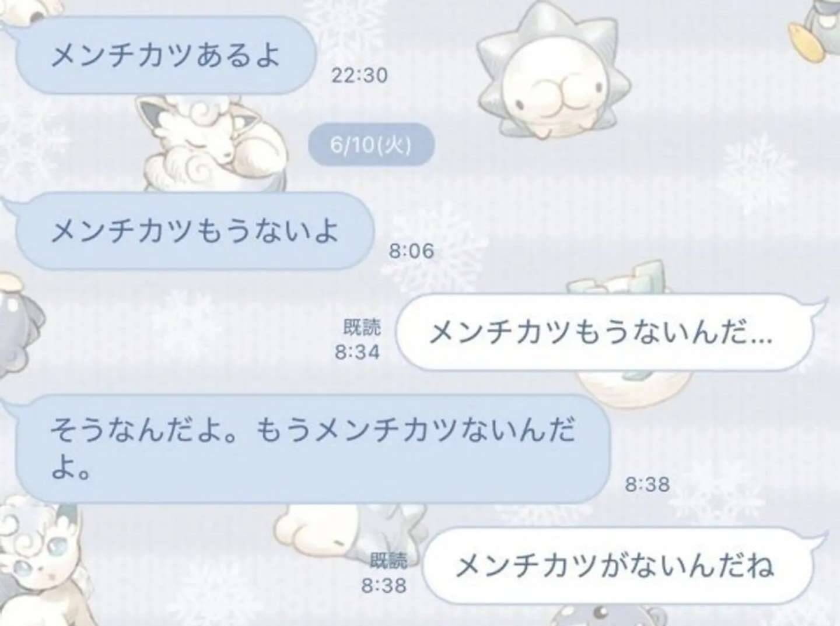Click the bubble 'メンチカツもうないよ'

pyautogui.click(x=194, y=231)
